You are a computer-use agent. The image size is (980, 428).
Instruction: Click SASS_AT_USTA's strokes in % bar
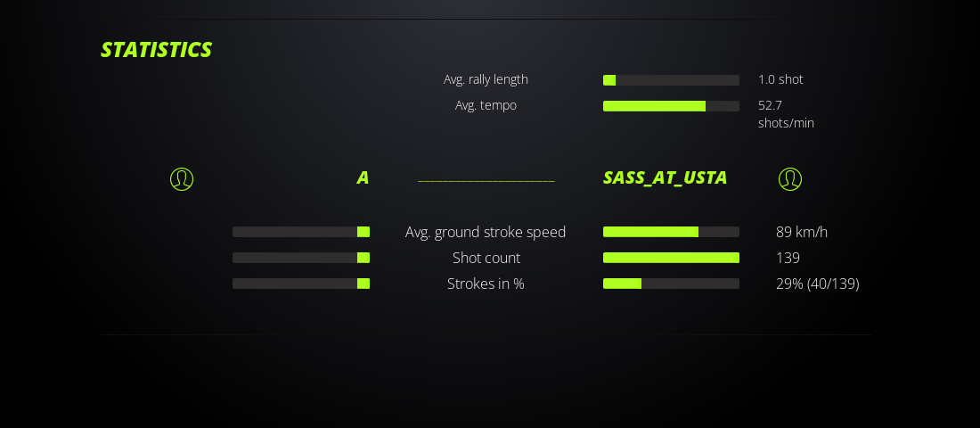(671, 284)
